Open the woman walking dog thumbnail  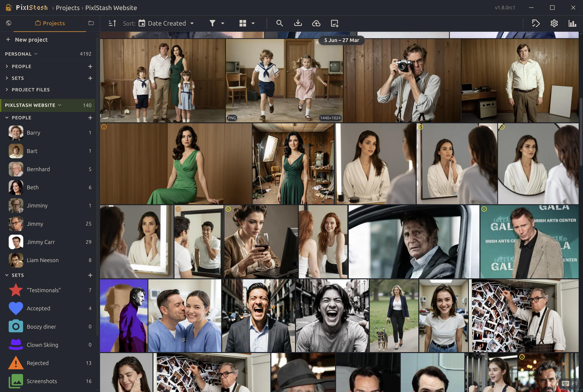point(394,315)
